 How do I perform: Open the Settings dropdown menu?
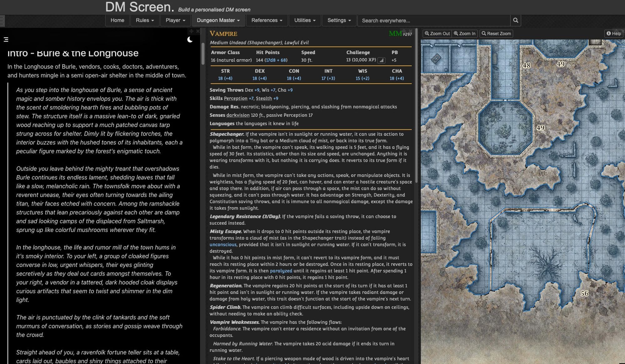pos(339,20)
